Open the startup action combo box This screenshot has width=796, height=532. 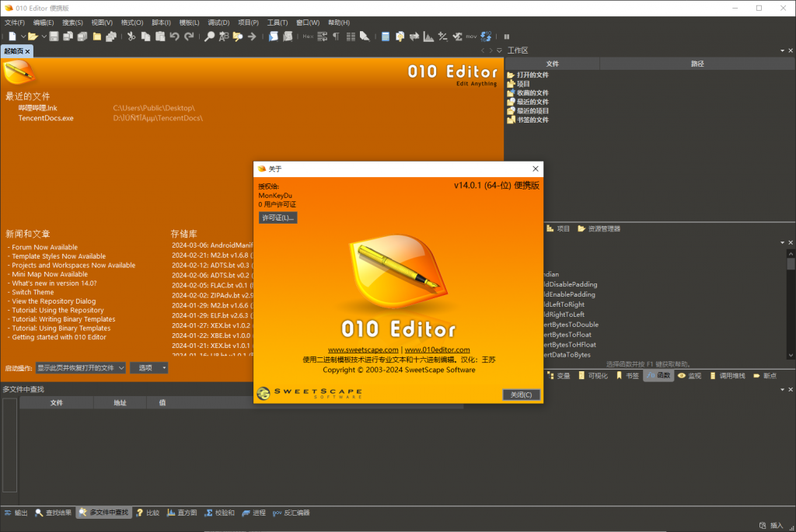coord(80,367)
